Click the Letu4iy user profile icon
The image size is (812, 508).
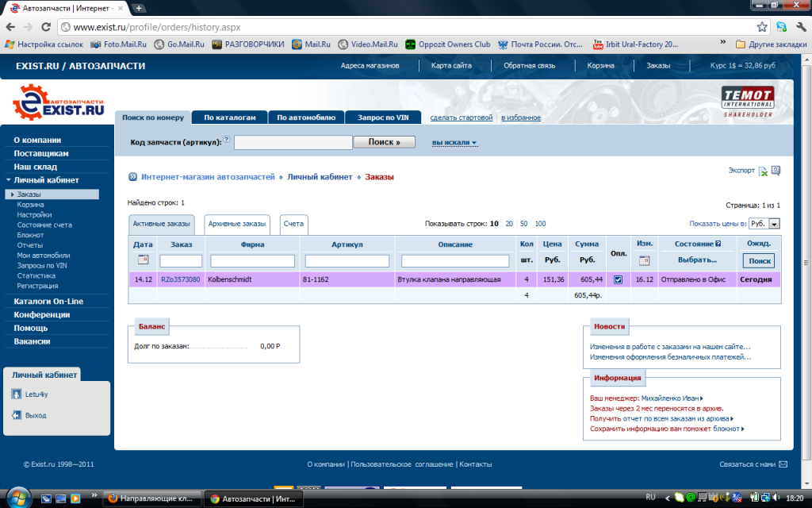(x=16, y=394)
